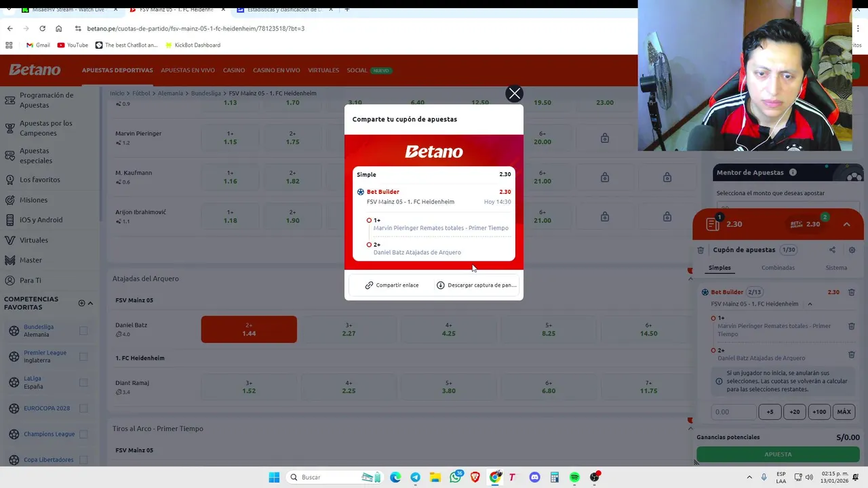Image resolution: width=868 pixels, height=488 pixels.
Task: Open Virtuales in the sidebar
Action: pos(34,240)
